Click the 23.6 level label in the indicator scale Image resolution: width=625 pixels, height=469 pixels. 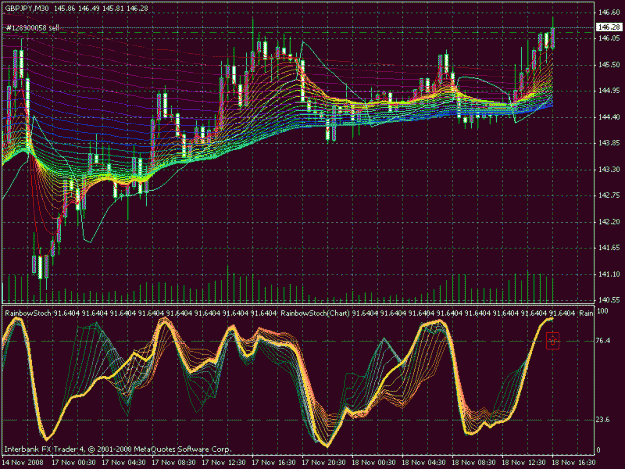point(603,419)
